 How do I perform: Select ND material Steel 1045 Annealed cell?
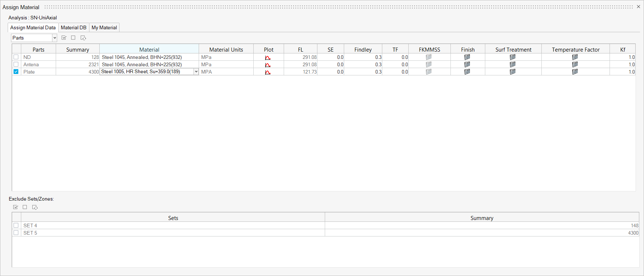tap(149, 57)
